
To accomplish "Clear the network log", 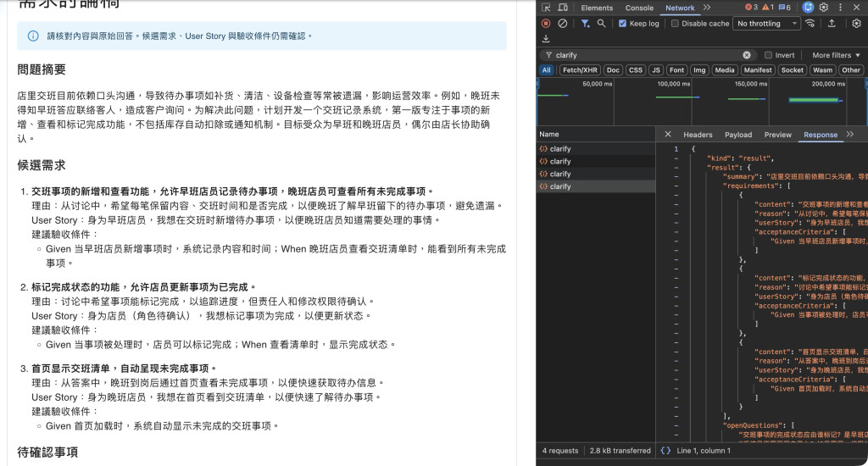I will click(x=563, y=23).
